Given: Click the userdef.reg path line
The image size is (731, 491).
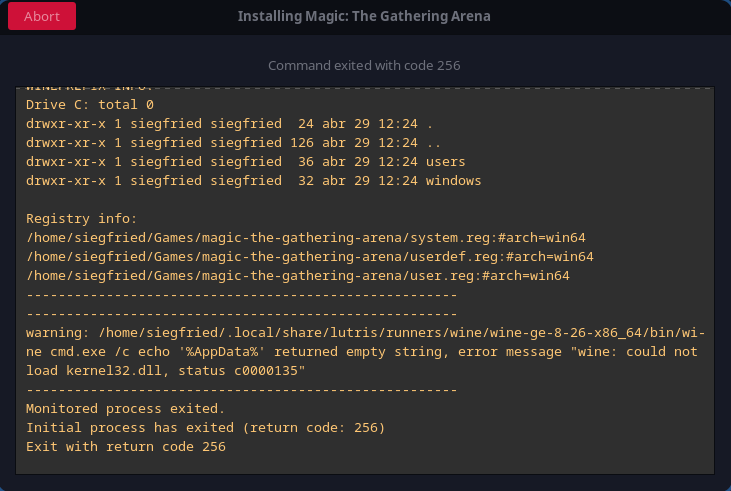Looking at the screenshot, I should click(310, 257).
